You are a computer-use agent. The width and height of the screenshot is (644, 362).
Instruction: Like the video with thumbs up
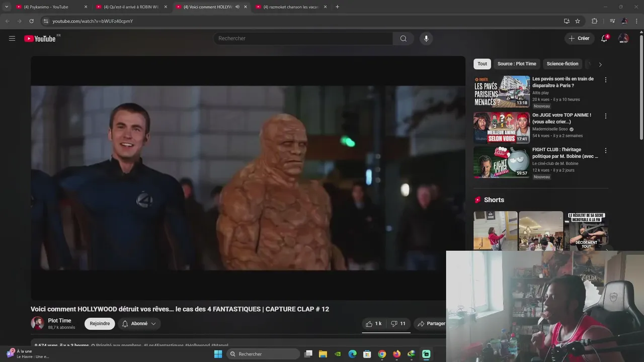coord(374,324)
